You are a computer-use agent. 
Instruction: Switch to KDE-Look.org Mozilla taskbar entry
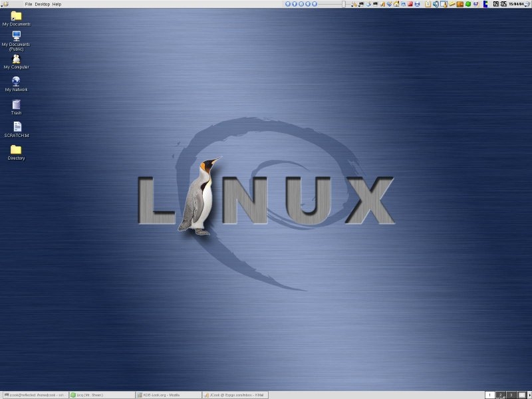click(x=169, y=395)
